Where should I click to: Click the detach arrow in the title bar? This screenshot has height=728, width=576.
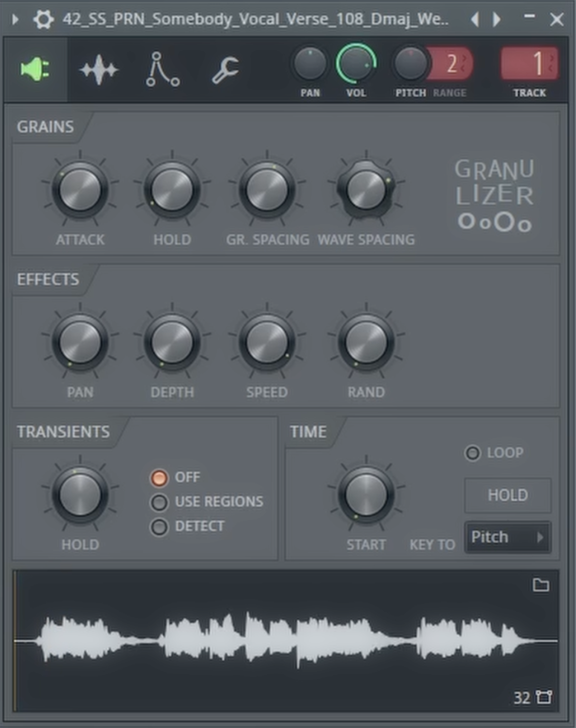[x=14, y=19]
